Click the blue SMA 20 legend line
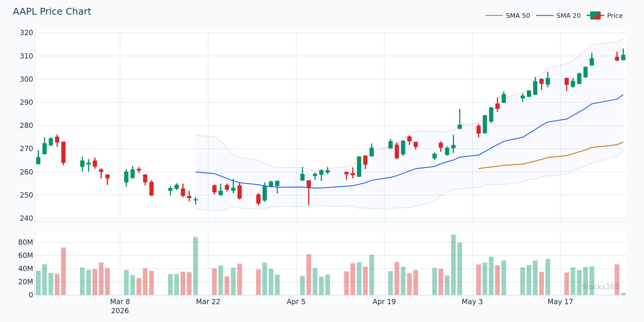This screenshot has width=644, height=322. point(544,16)
